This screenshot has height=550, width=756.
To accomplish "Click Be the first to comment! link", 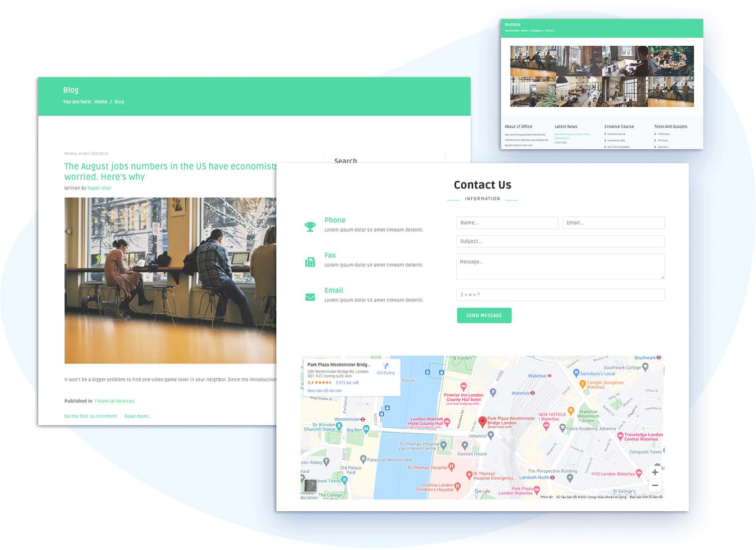I will (91, 416).
